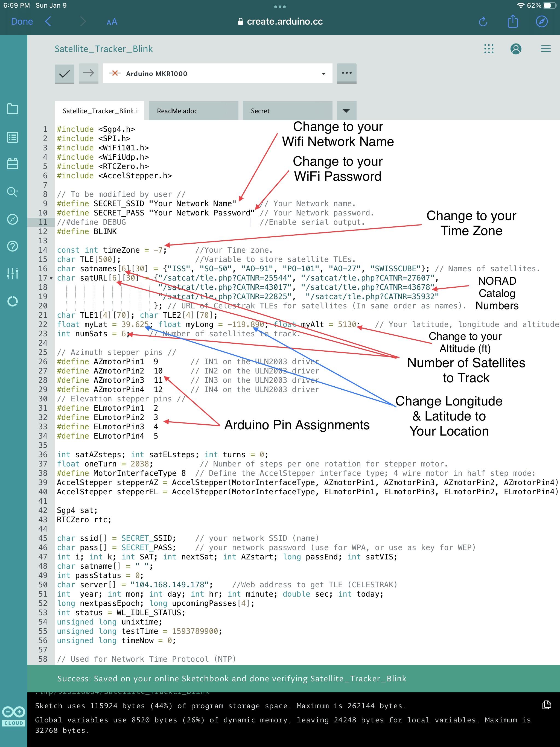Tap Done in the browser bar
The width and height of the screenshot is (560, 747).
click(x=22, y=22)
